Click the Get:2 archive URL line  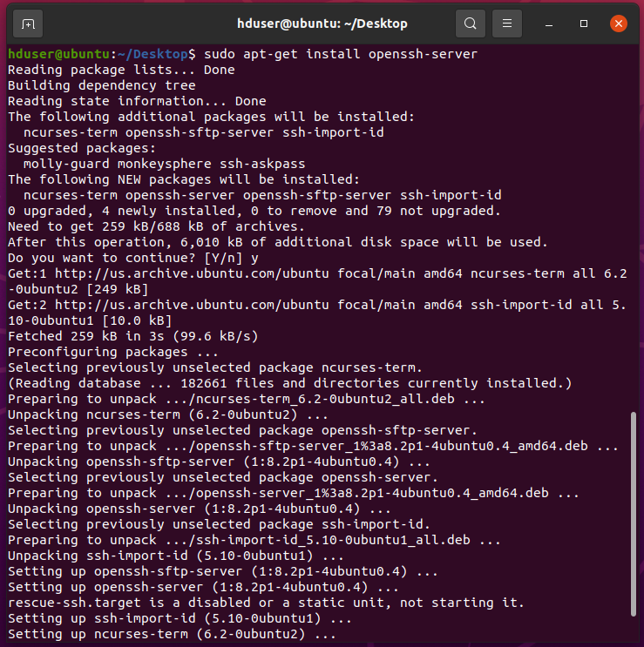pyautogui.click(x=317, y=313)
